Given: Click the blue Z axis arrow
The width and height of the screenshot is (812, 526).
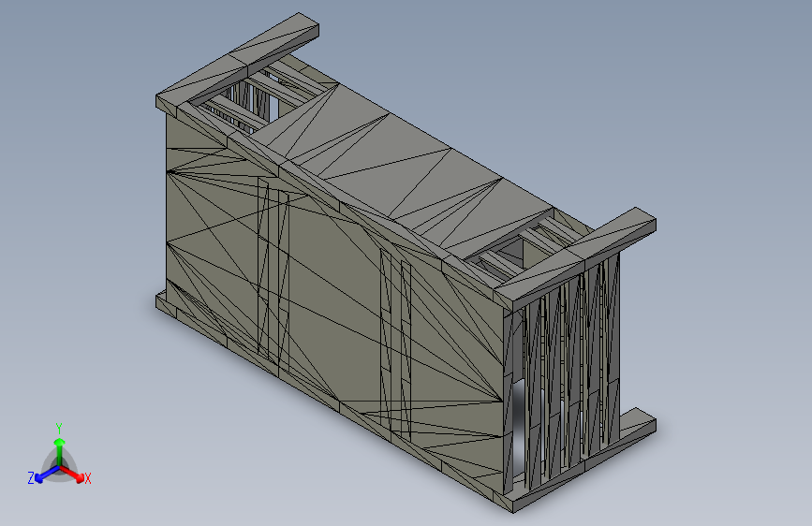Looking at the screenshot, I should (x=46, y=475).
